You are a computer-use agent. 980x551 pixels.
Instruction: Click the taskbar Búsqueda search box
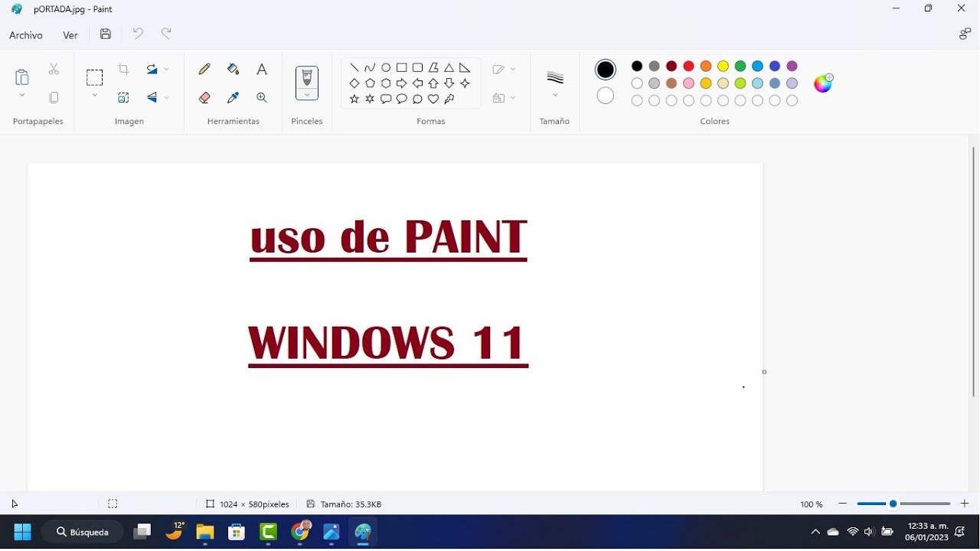[x=83, y=532]
